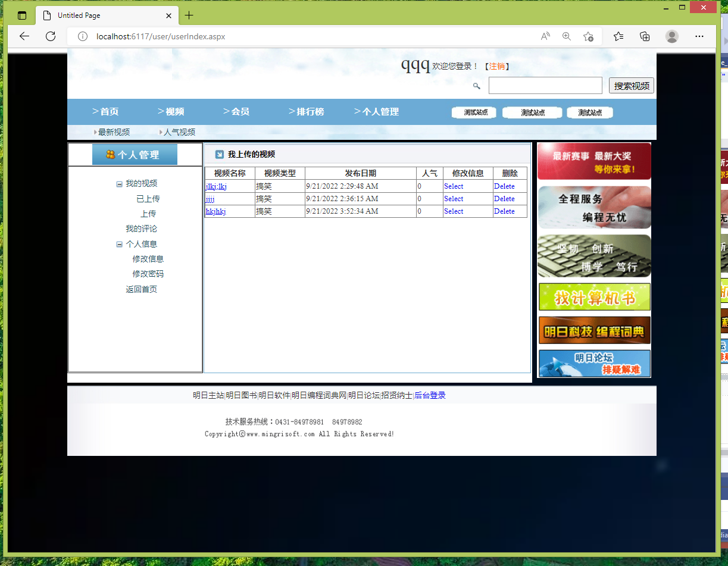Open the browser's three-dot settings menu

click(699, 36)
